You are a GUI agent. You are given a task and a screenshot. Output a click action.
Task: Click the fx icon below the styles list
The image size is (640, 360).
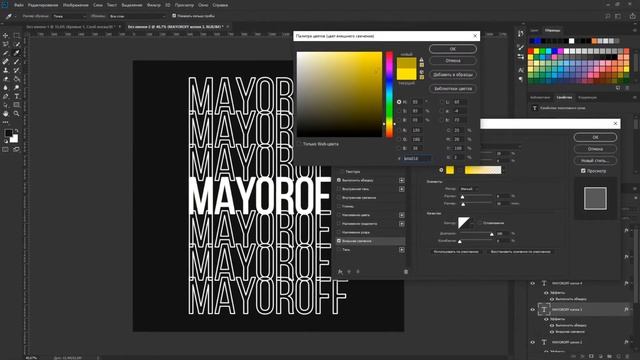[340, 271]
